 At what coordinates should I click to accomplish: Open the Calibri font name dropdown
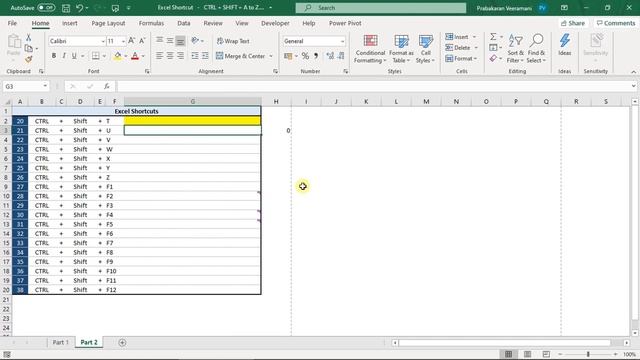coord(103,41)
